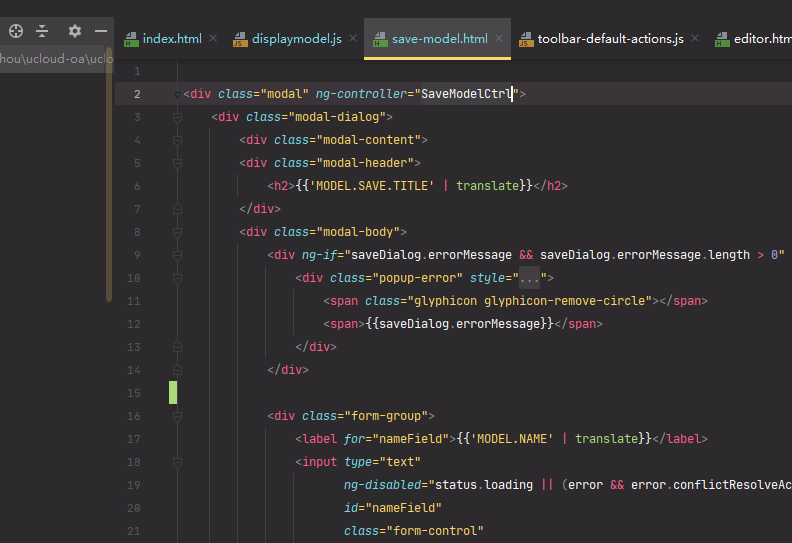792x543 pixels.
Task: Click {{saveDialog.errorMessage}} expression on line 12
Action: 460,324
